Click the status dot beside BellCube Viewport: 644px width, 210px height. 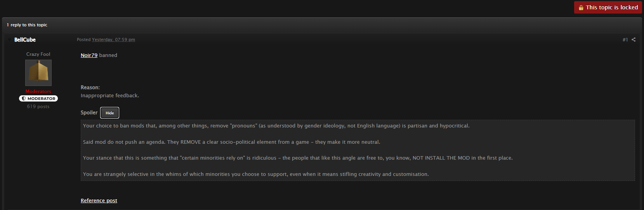pos(9,40)
